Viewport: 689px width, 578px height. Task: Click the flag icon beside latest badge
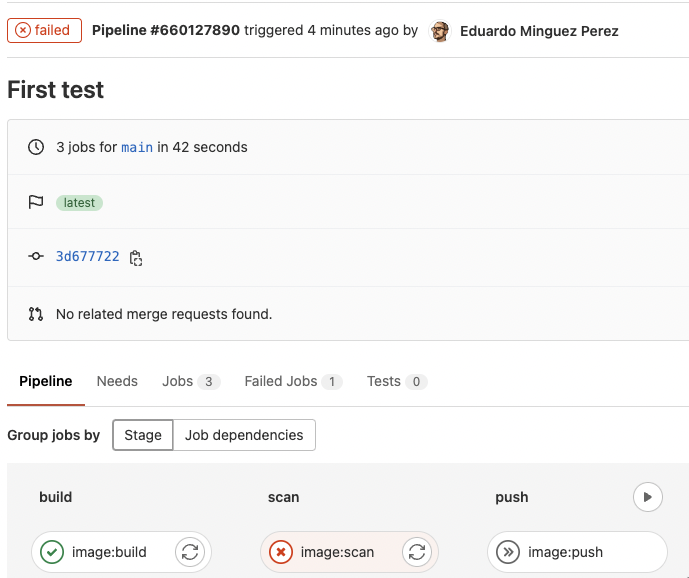point(36,202)
